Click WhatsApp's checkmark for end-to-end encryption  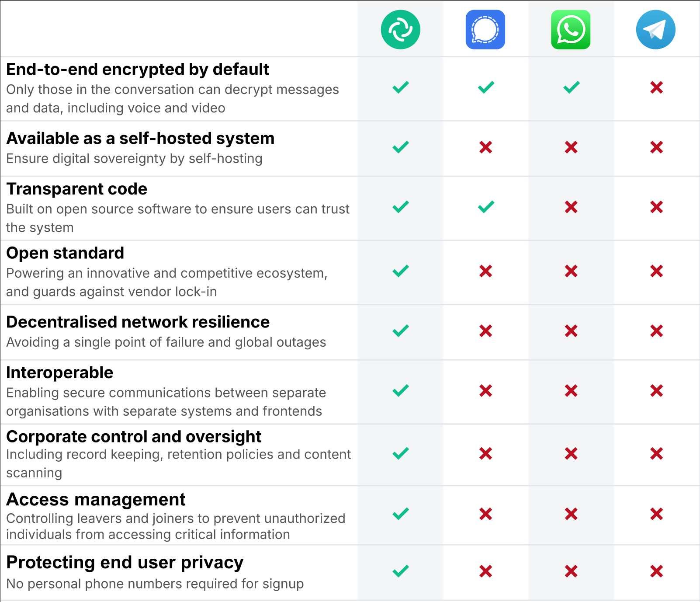point(572,87)
